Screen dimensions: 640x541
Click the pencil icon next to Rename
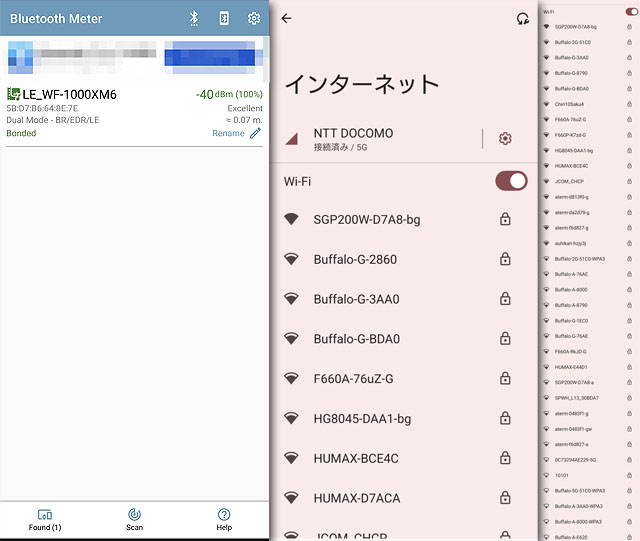tap(255, 133)
